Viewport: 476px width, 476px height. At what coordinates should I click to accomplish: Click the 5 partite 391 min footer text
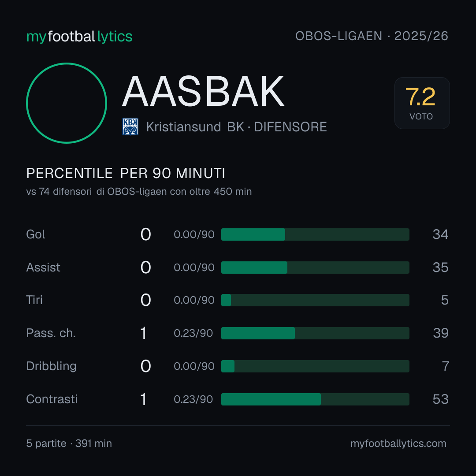69,443
